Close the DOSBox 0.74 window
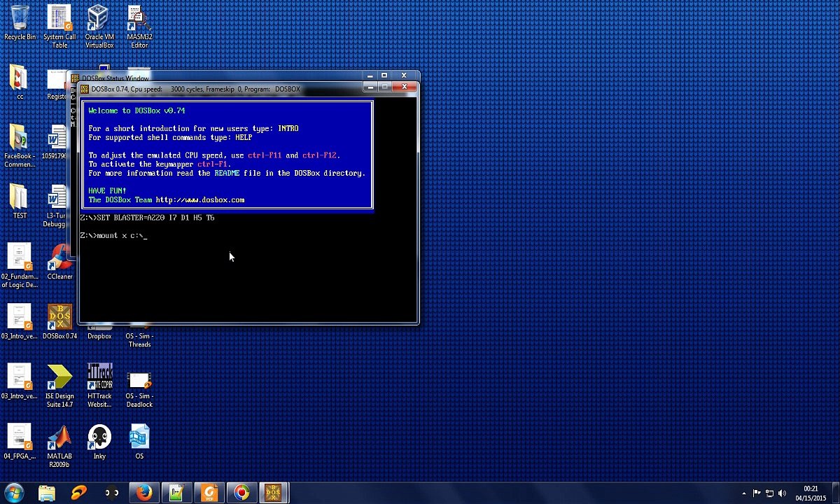Image resolution: width=840 pixels, height=504 pixels. tap(404, 87)
